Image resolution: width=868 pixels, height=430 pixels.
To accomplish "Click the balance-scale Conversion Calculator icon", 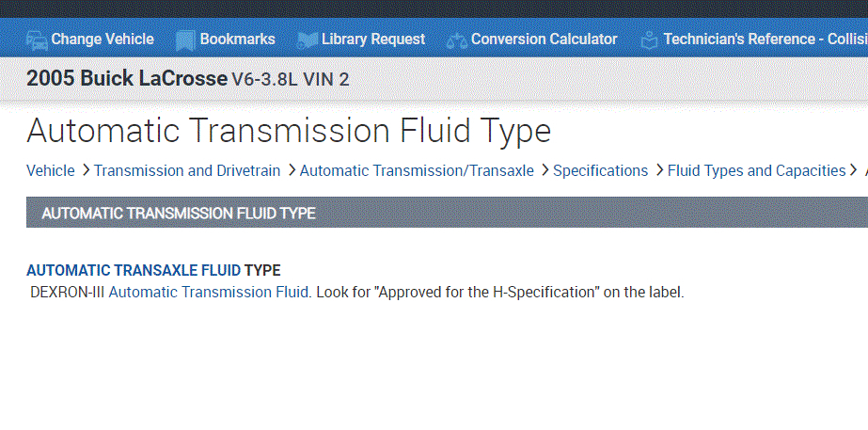I will click(x=456, y=40).
